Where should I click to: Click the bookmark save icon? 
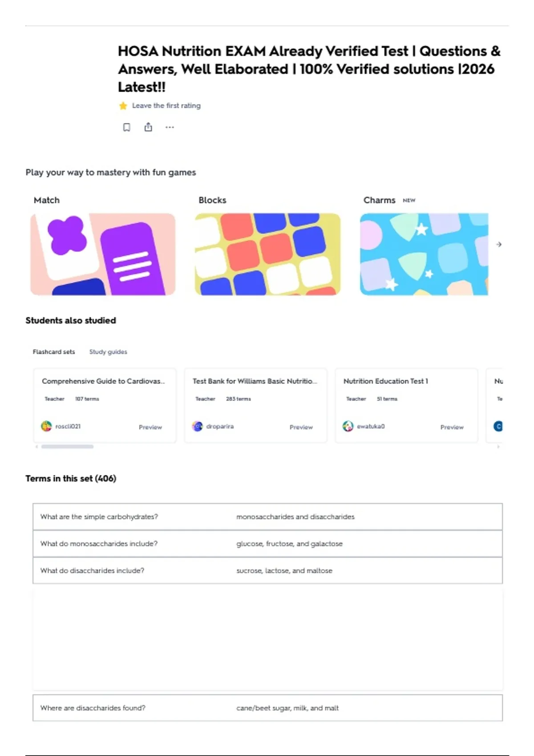(x=127, y=127)
